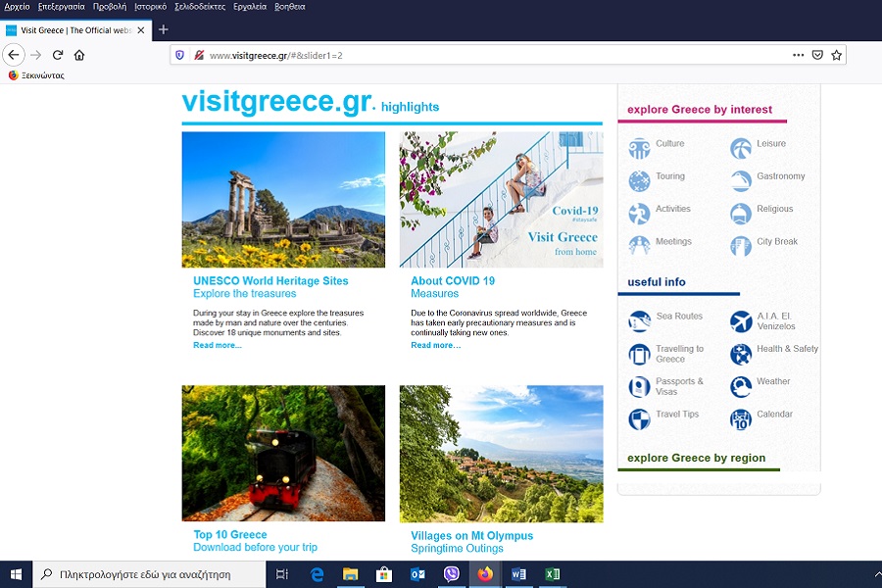882x588 pixels.
Task: Click the Windows taskbar search box
Action: point(149,574)
